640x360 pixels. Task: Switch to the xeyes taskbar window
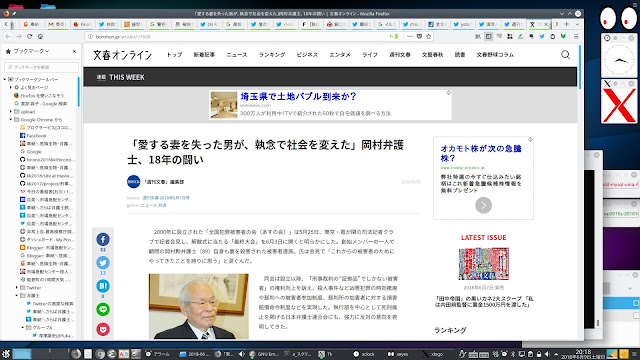click(398, 354)
